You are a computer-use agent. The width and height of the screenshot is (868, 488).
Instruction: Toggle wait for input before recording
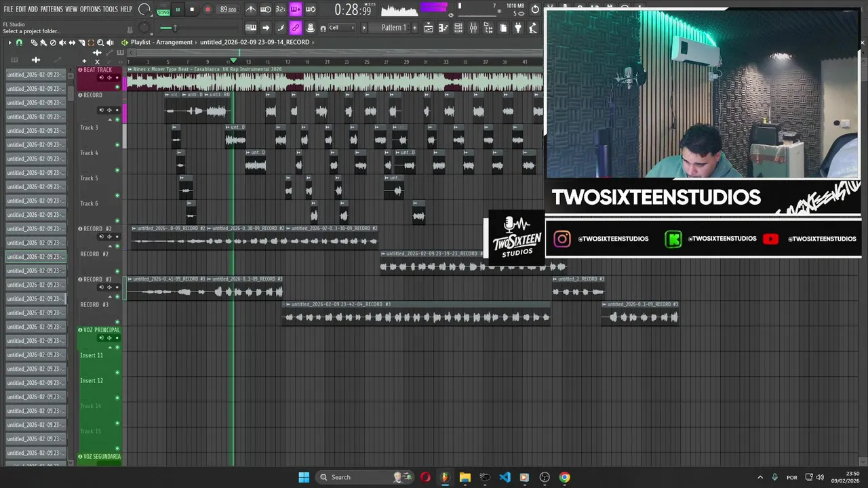266,9
